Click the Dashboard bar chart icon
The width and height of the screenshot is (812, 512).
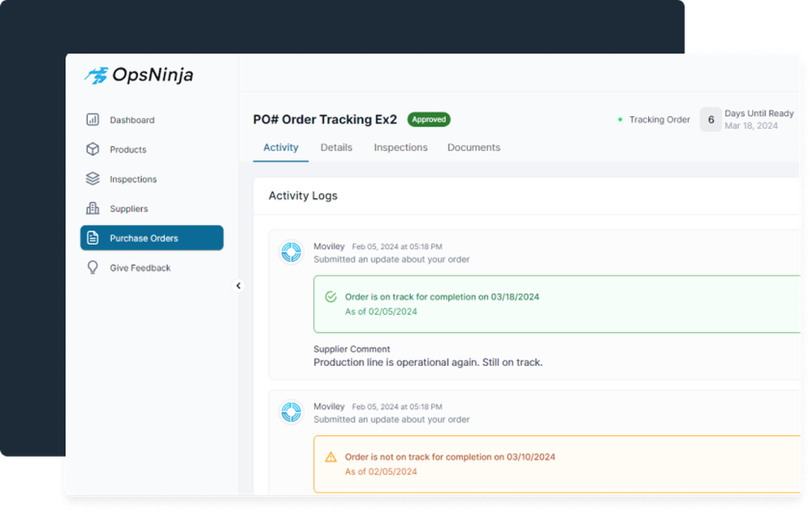click(93, 119)
